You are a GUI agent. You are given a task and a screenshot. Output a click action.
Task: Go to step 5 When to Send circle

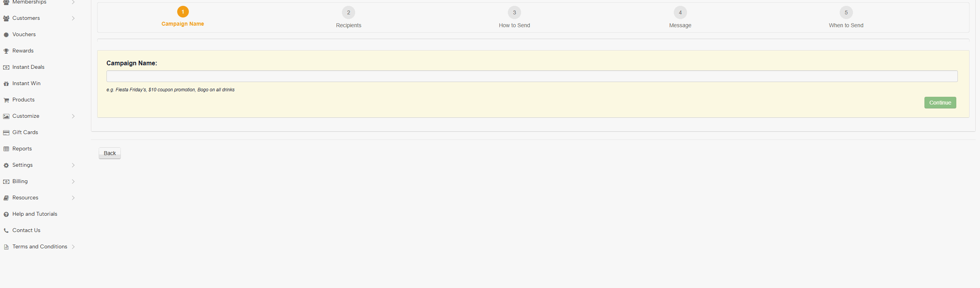click(846, 12)
